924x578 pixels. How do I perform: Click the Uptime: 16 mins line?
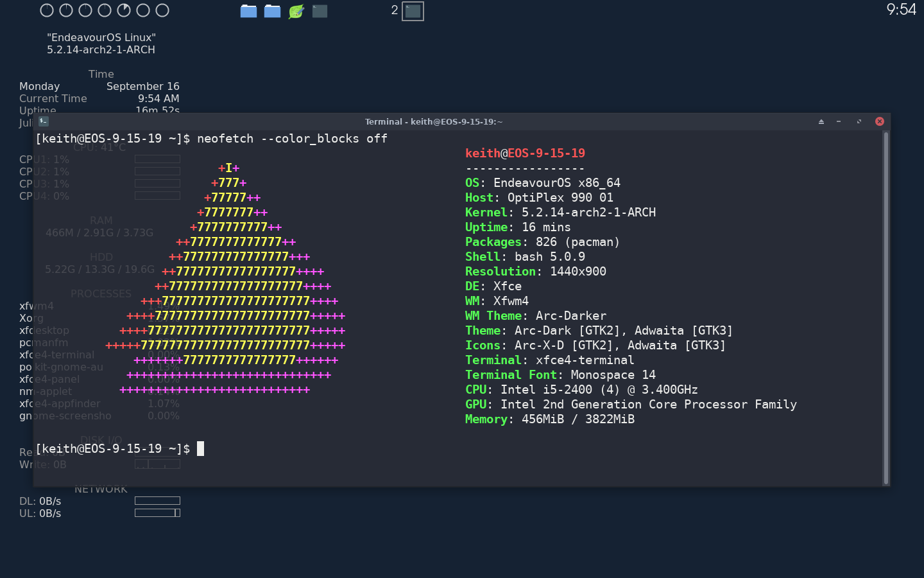518,227
